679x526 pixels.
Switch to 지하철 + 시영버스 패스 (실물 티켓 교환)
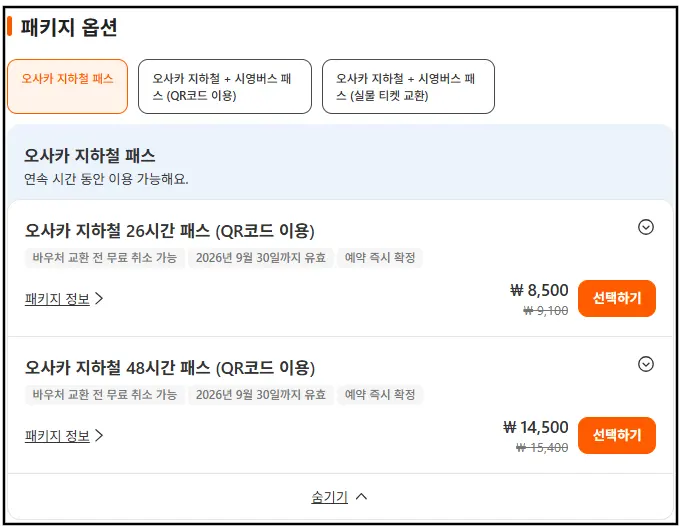click(408, 87)
